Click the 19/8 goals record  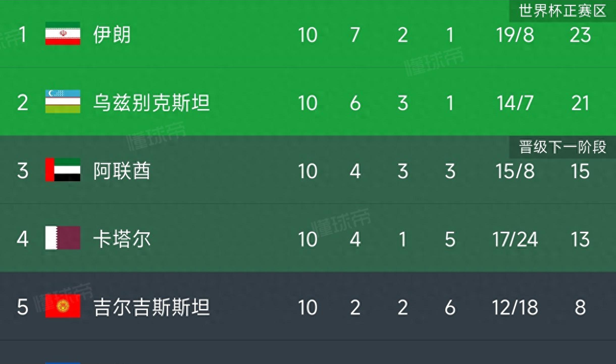coord(515,35)
